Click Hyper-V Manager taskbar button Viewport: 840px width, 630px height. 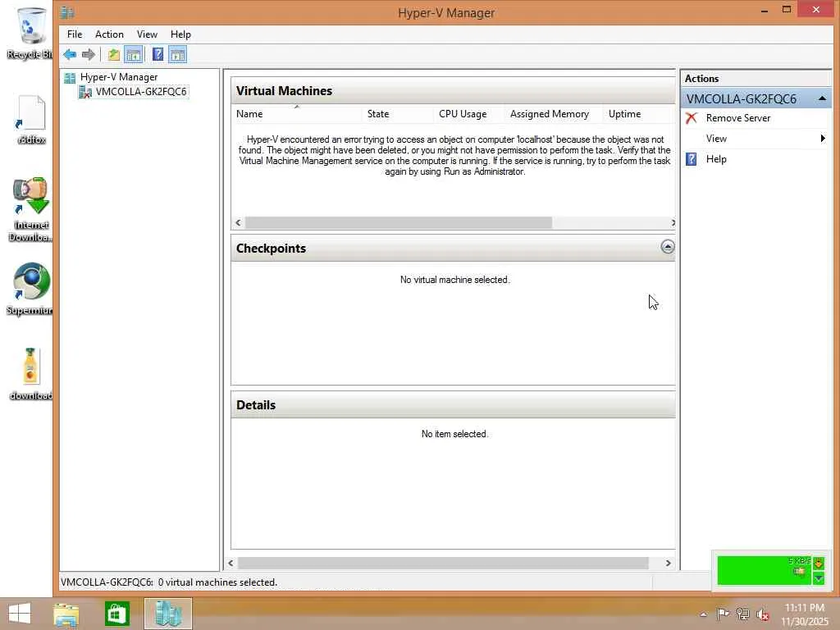(x=167, y=614)
